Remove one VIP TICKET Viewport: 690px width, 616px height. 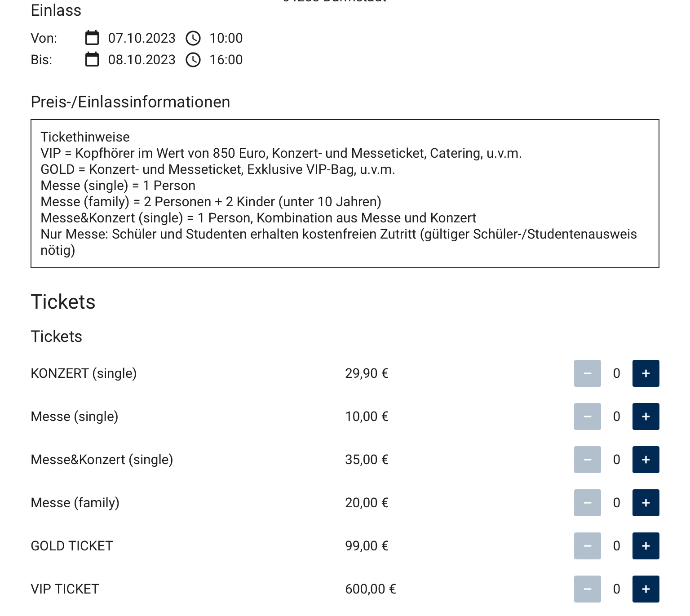click(x=587, y=589)
